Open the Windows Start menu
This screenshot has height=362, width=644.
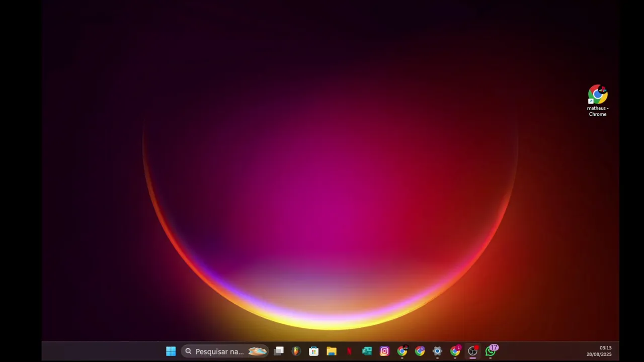[x=171, y=351]
